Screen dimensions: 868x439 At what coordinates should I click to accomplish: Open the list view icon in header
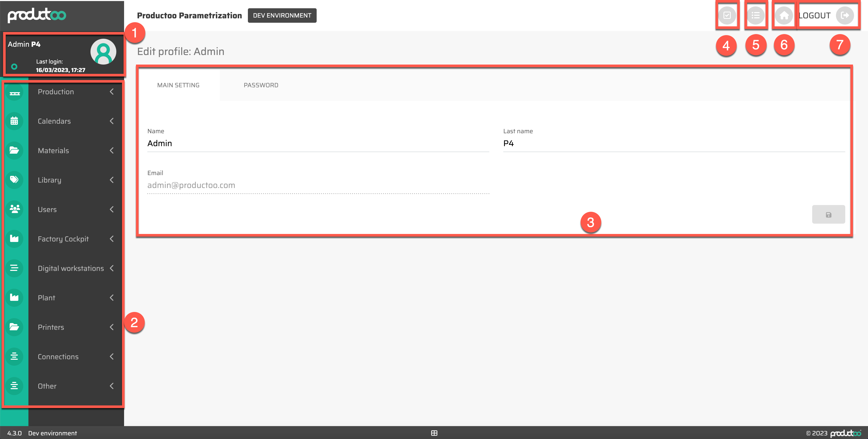[x=756, y=15]
